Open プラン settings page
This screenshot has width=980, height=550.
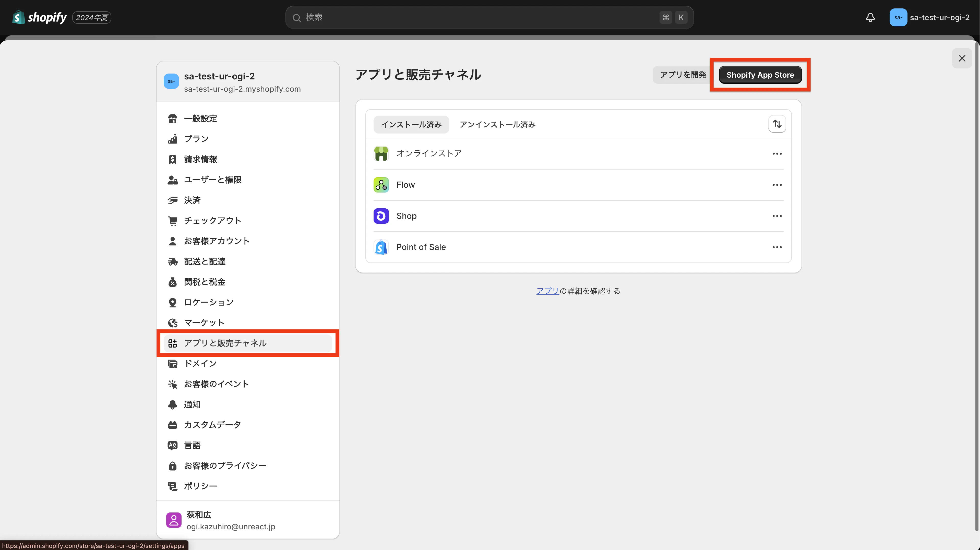tap(248, 139)
